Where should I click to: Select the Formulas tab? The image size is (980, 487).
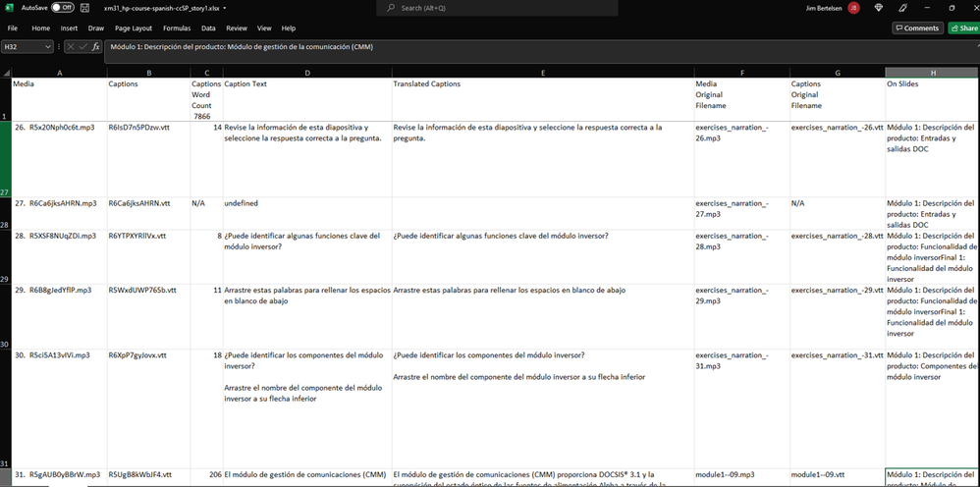(177, 28)
